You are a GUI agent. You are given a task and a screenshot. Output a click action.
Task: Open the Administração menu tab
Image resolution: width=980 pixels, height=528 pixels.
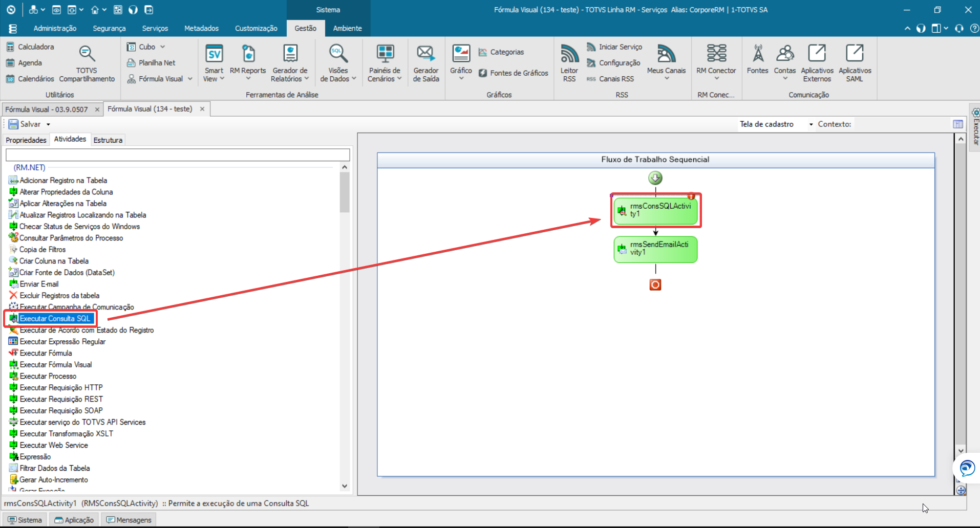[x=55, y=29]
